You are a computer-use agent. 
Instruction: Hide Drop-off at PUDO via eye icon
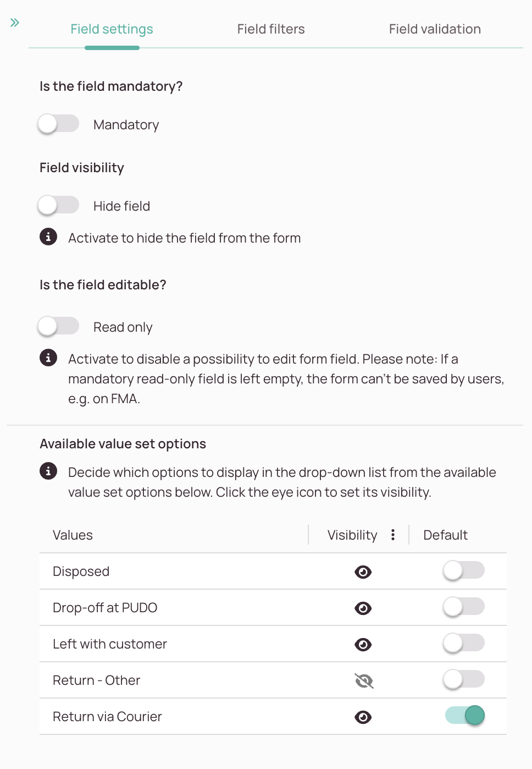pos(363,608)
